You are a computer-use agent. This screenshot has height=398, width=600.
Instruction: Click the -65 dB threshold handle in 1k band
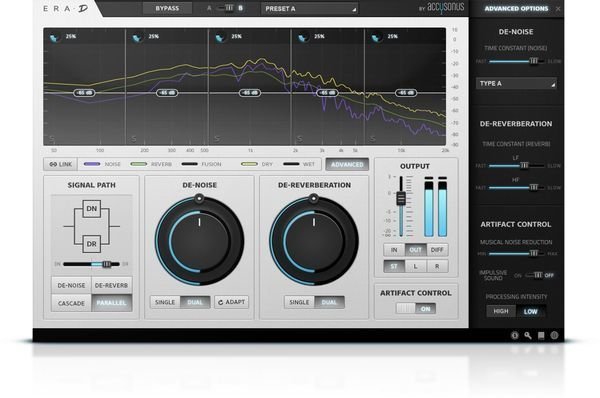[x=250, y=93]
